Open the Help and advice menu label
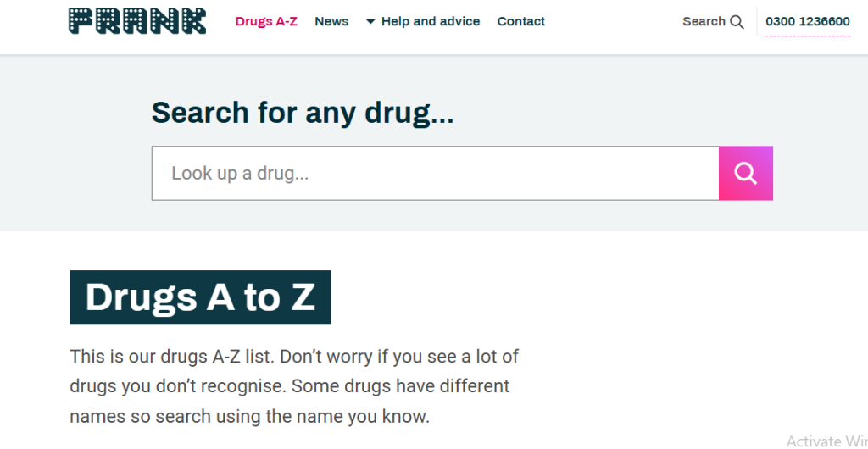Image resolution: width=868 pixels, height=449 pixels. click(431, 21)
